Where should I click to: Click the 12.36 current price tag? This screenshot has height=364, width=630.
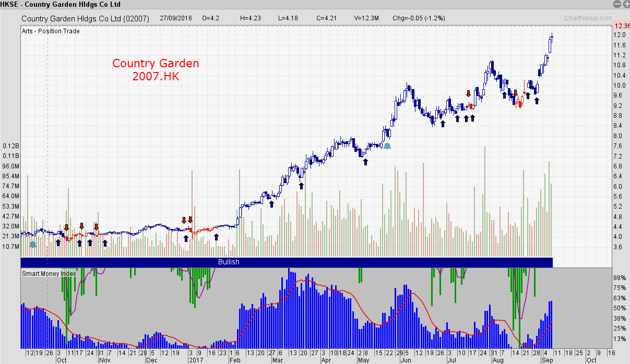(x=622, y=26)
